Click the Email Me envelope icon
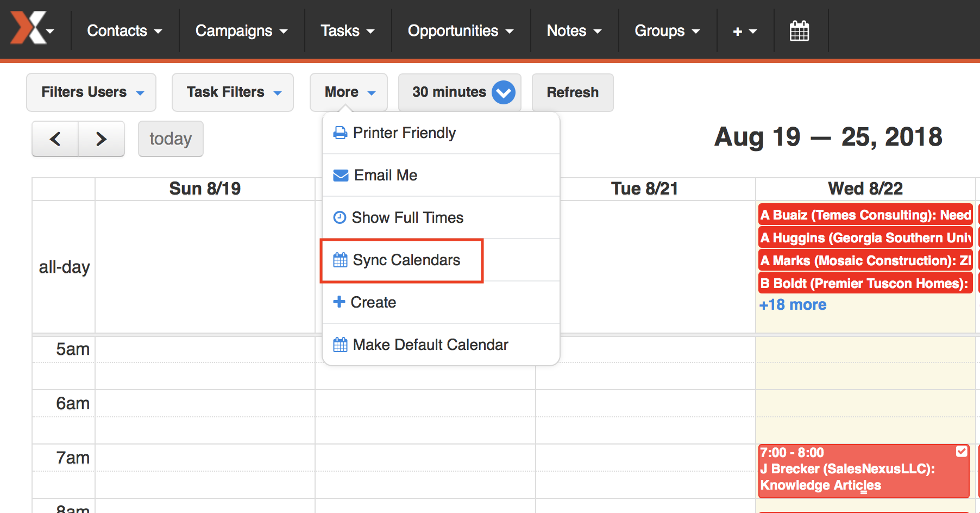The image size is (980, 513). pos(341,175)
